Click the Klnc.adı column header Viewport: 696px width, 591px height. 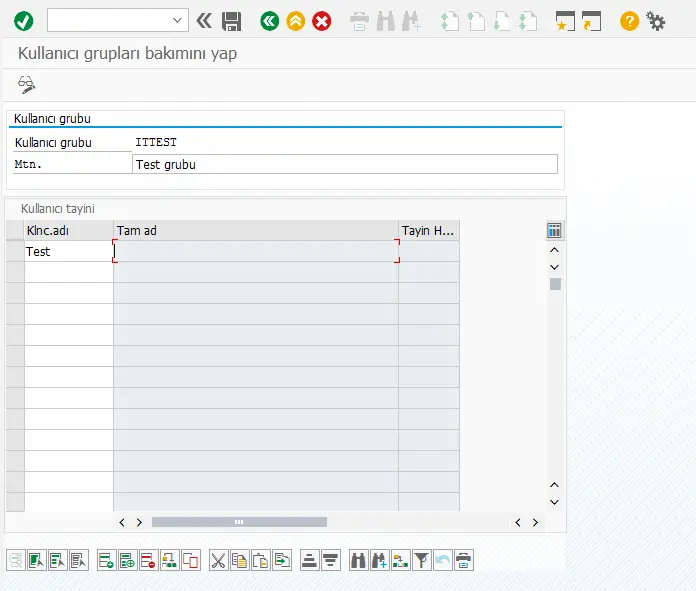(x=68, y=231)
